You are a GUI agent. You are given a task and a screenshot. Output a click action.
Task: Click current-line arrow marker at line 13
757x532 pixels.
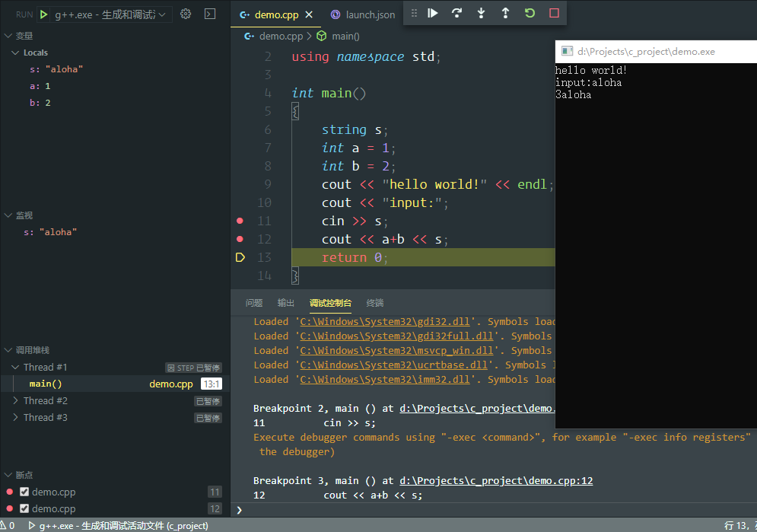point(240,257)
